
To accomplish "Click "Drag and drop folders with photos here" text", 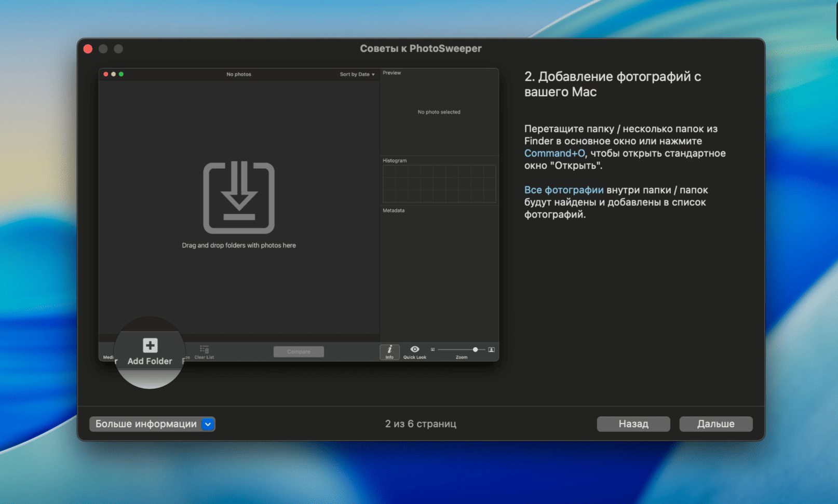I will (x=239, y=246).
